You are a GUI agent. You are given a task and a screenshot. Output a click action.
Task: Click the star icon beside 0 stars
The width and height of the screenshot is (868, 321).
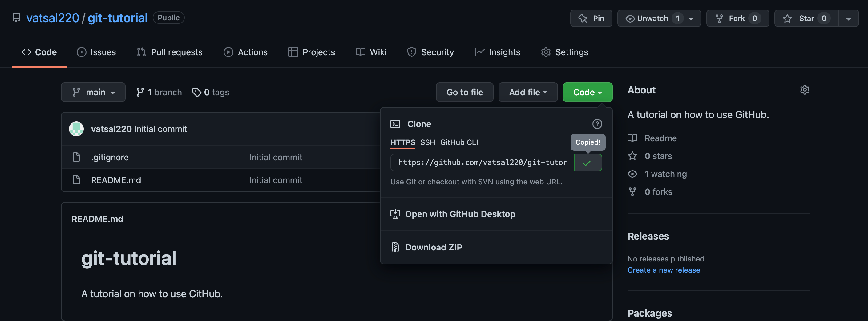[x=632, y=156]
